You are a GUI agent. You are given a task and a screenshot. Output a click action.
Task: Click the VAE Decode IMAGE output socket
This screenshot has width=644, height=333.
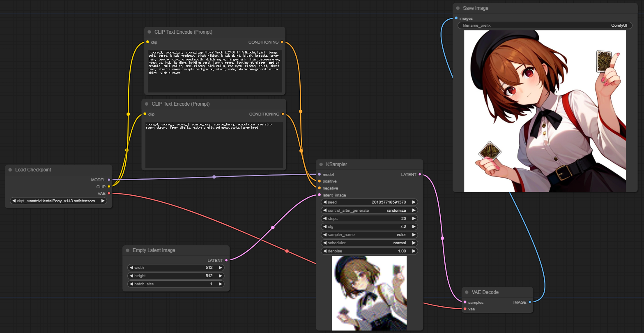[x=530, y=302]
